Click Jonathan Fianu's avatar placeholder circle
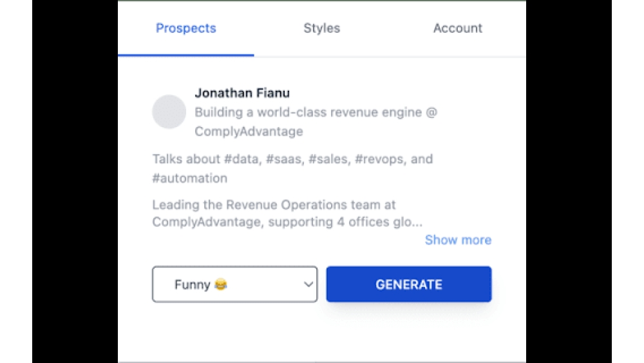 (169, 112)
